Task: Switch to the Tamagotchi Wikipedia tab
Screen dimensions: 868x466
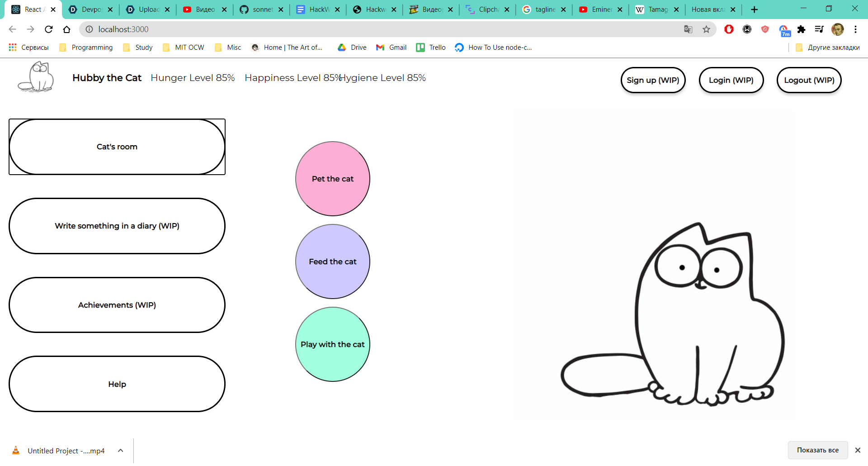Action: (658, 10)
